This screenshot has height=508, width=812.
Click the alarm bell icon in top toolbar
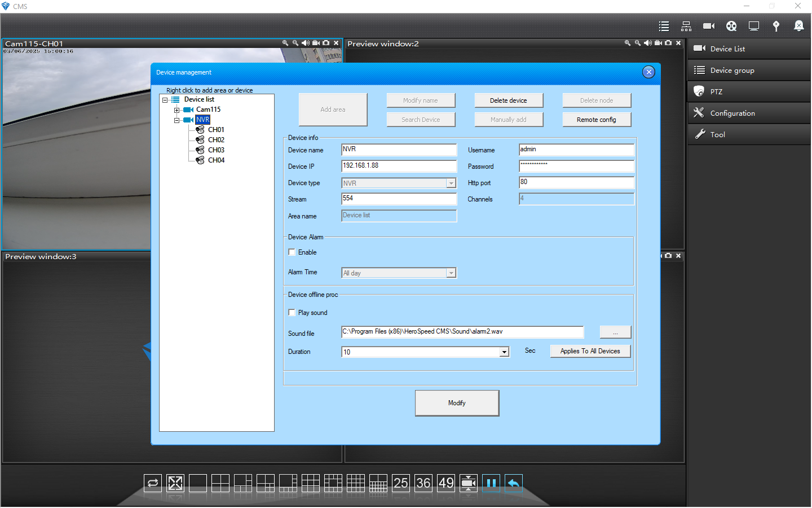(798, 26)
